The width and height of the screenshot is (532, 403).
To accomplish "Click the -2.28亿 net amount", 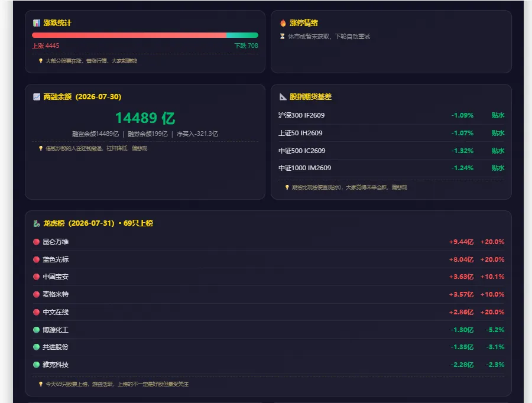I will click(x=462, y=365).
